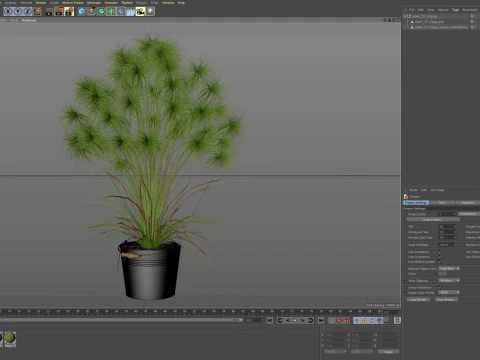Open the Render menu in menu bar
This screenshot has height=360, width=480.
(x=41, y=3)
